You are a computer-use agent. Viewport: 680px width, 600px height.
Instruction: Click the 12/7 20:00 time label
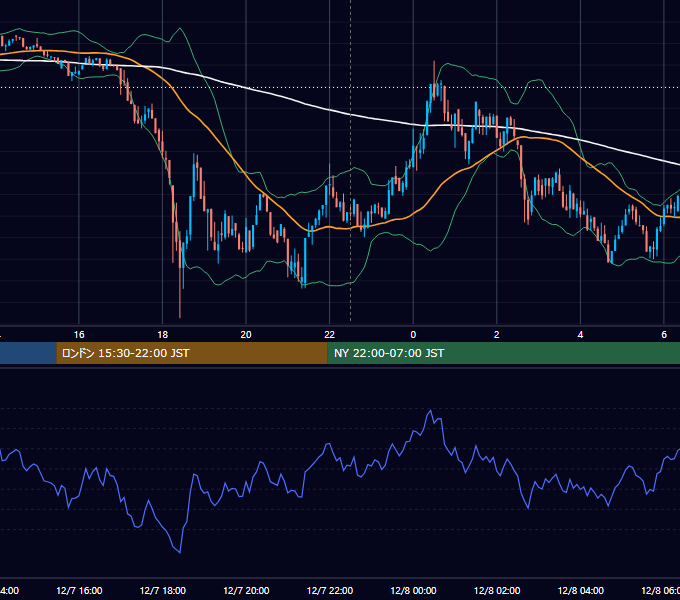246,590
